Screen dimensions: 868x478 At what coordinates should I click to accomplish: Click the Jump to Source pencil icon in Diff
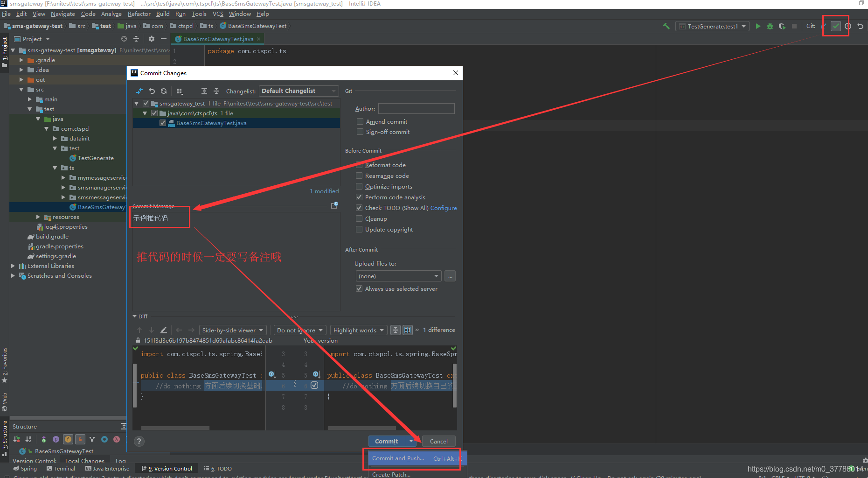[x=164, y=330]
